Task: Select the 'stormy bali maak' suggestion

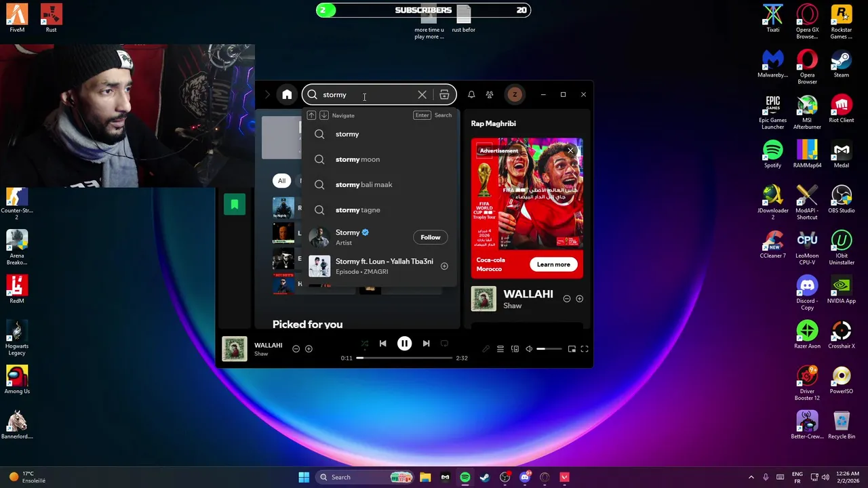Action: click(x=379, y=184)
